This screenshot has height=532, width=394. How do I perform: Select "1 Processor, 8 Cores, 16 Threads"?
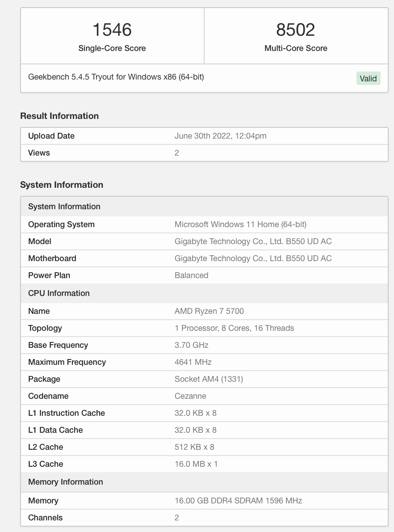[234, 328]
